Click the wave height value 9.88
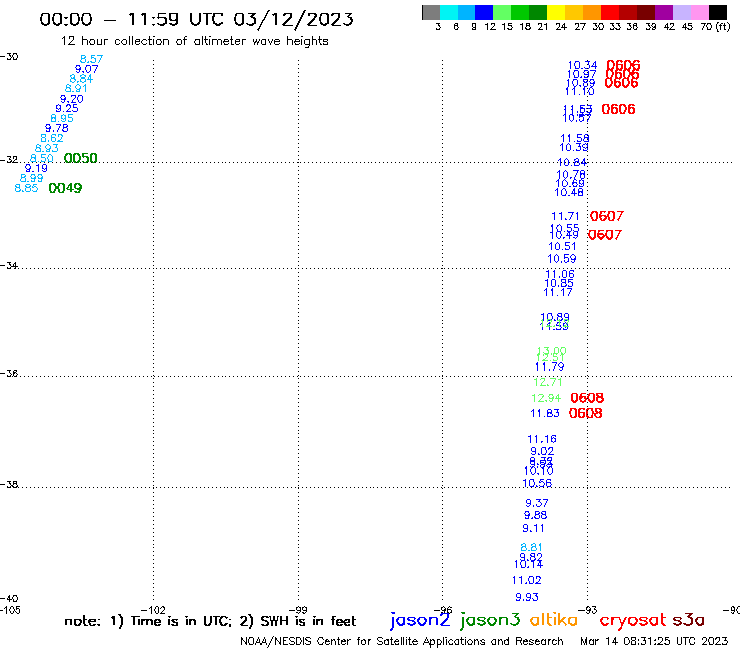The height and width of the screenshot is (650, 740). (535, 515)
